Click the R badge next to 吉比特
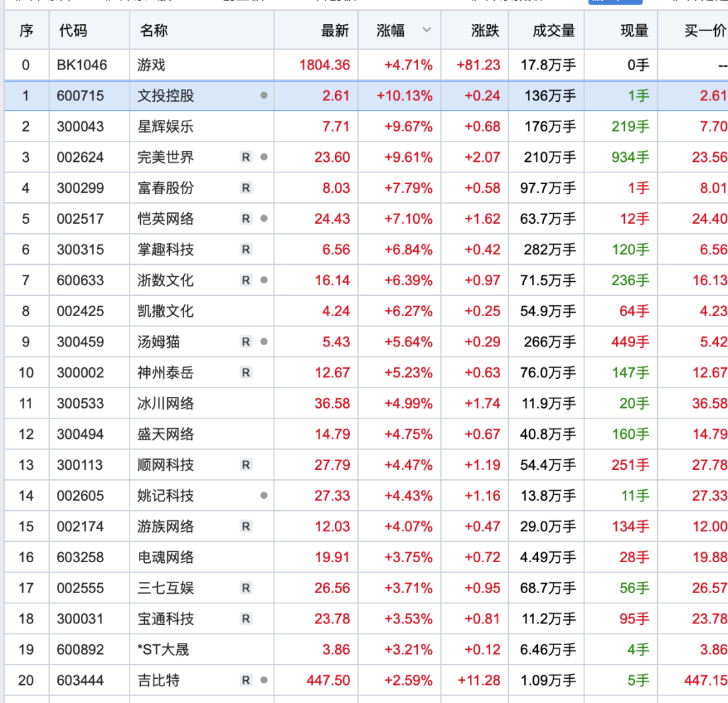The height and width of the screenshot is (703, 728). pos(246,680)
